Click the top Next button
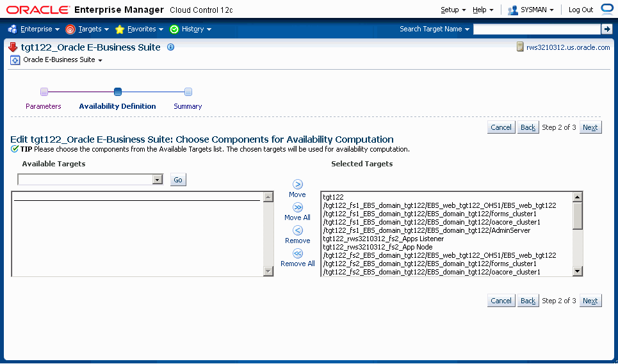The height and width of the screenshot is (364, 618). coord(590,127)
